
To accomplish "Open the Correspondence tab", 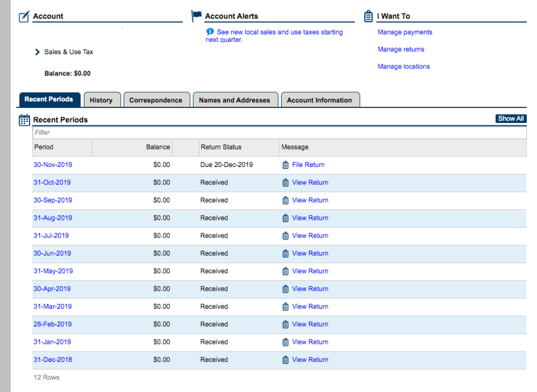I will tap(156, 100).
